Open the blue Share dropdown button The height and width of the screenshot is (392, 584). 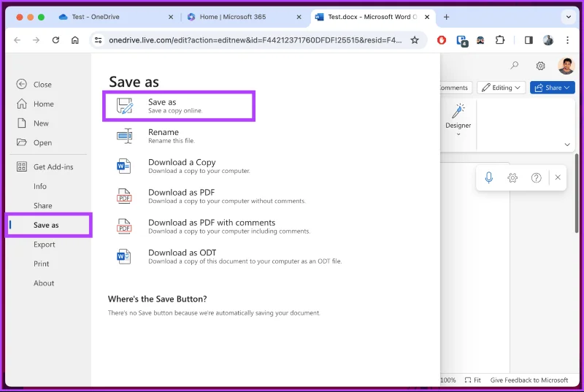click(553, 88)
